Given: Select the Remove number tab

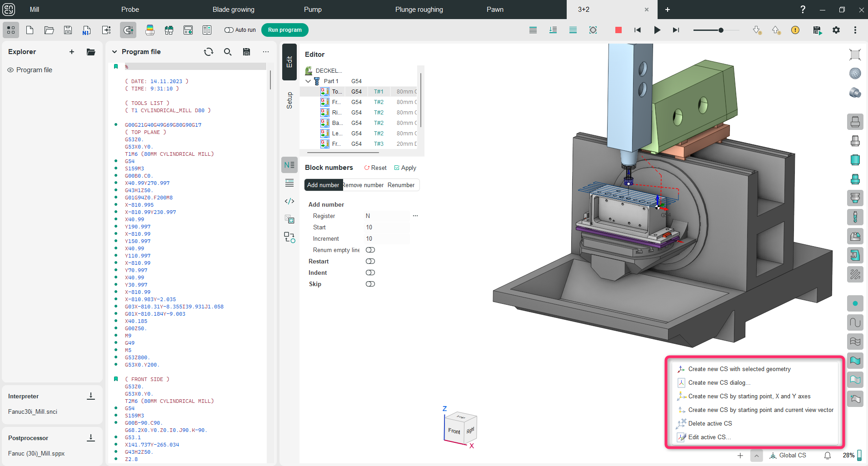Looking at the screenshot, I should (363, 185).
